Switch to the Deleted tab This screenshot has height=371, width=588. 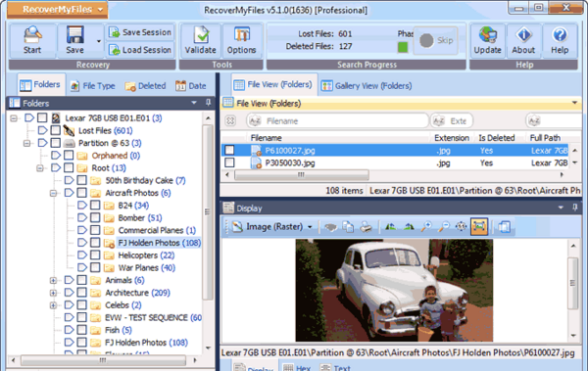[x=145, y=86]
